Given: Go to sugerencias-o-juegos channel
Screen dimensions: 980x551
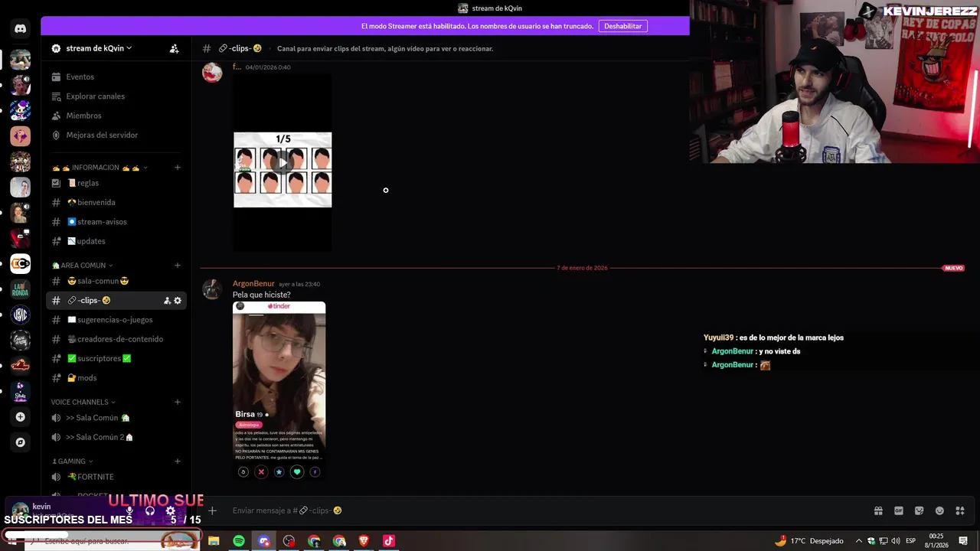Looking at the screenshot, I should (116, 320).
